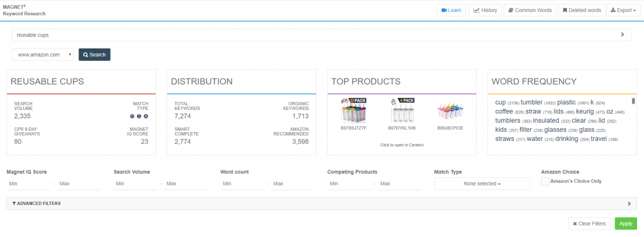Click the Organic Keywords value 1,713

click(x=300, y=116)
